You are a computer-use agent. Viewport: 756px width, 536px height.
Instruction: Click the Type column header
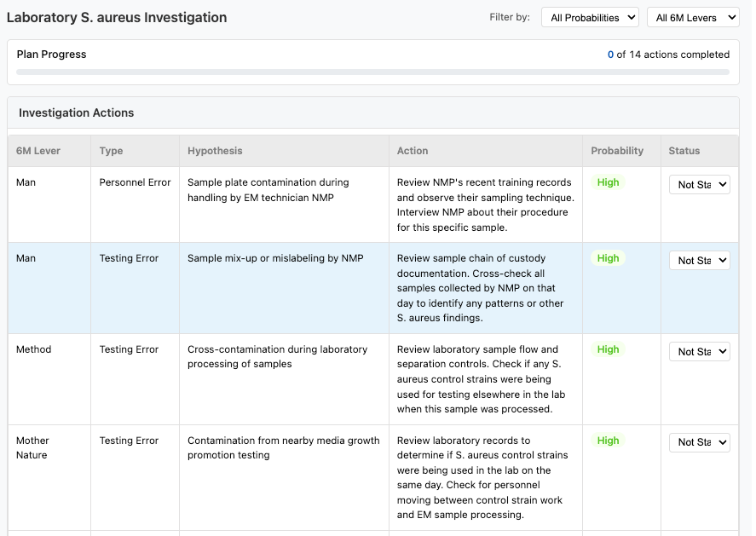point(111,151)
